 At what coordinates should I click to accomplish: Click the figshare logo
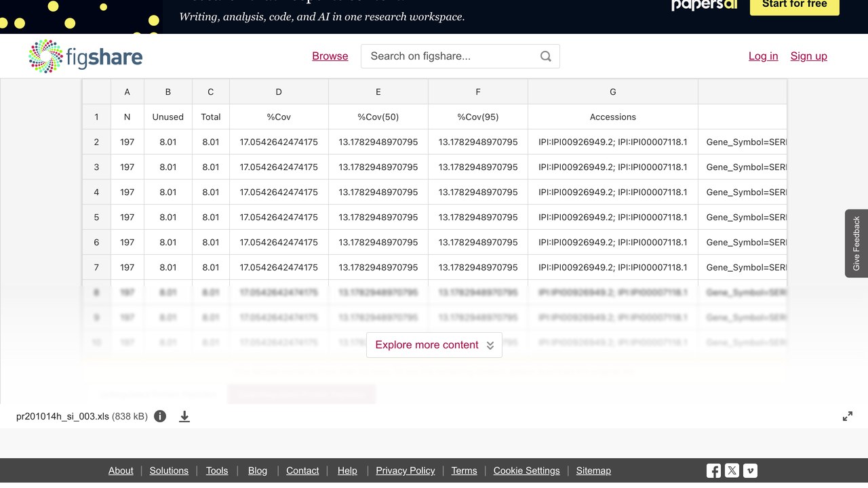85,56
